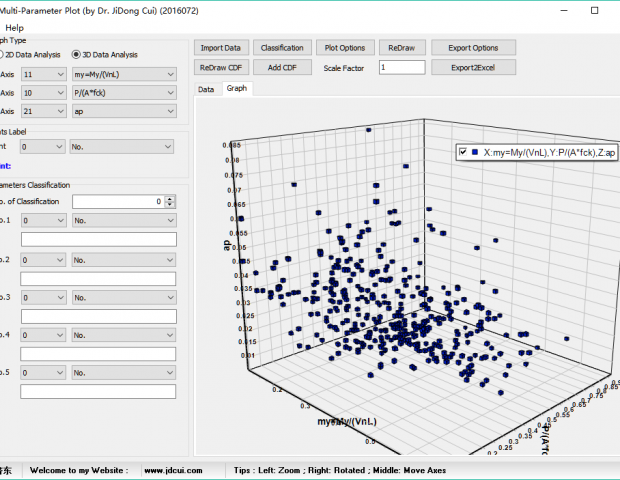Image resolution: width=620 pixels, height=480 pixels.
Task: Uncheck the legend series checkbox
Action: click(x=462, y=152)
